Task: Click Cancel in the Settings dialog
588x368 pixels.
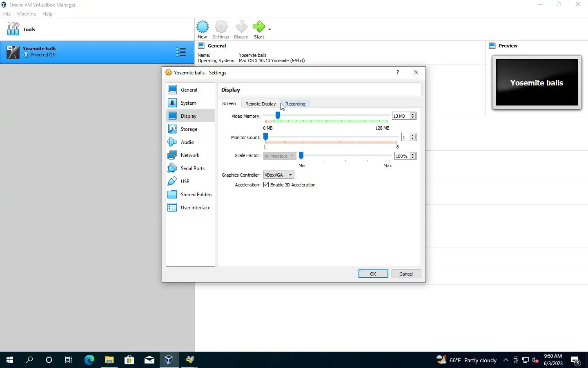Action: 406,274
